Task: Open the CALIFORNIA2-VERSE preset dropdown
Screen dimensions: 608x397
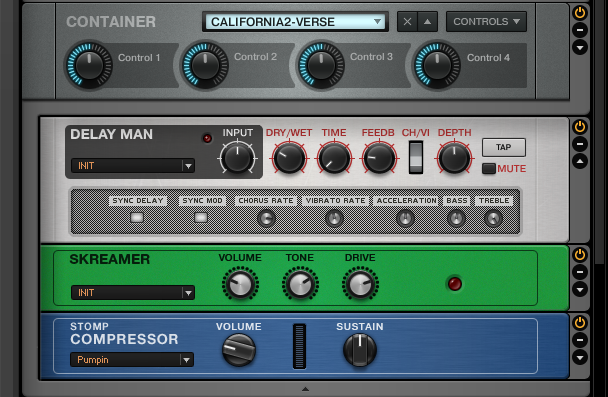Action: (x=295, y=22)
